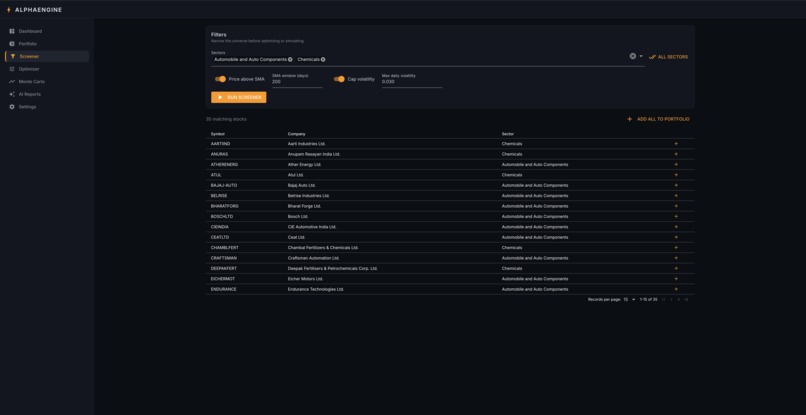Remove the Chemicals sector chip
The height and width of the screenshot is (415, 806).
coord(323,60)
